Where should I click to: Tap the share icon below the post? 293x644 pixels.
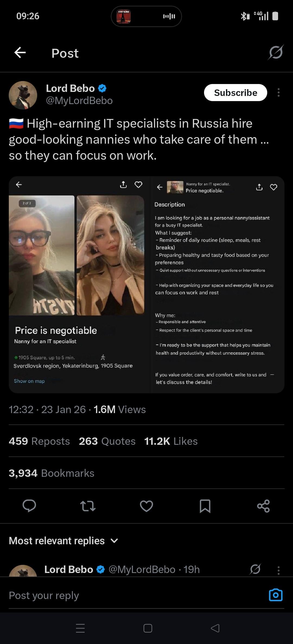(x=263, y=506)
